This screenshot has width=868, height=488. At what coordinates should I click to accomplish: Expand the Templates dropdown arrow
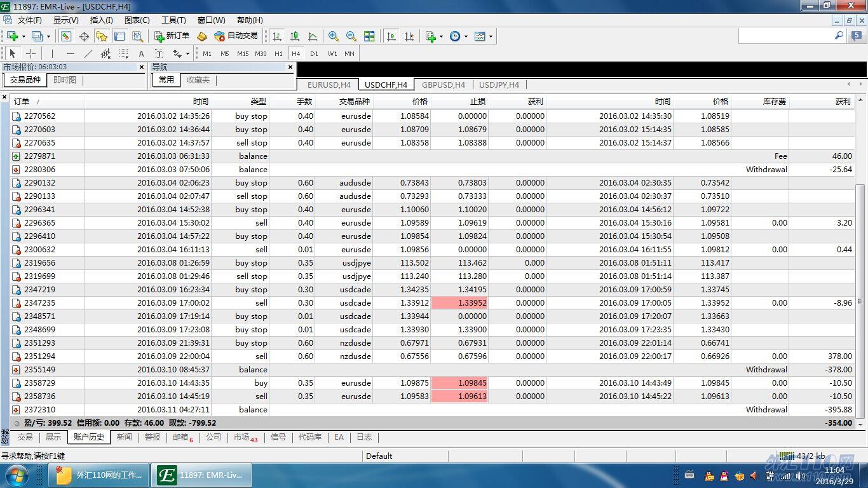(x=491, y=36)
